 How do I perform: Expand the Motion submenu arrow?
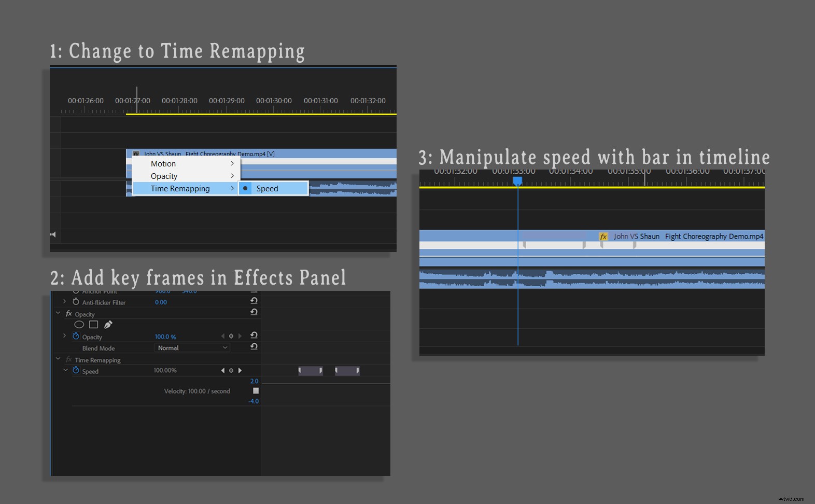(x=232, y=163)
